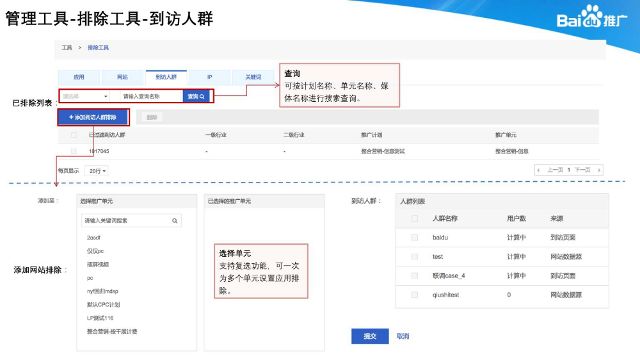The height and width of the screenshot is (360, 640).
Task: Select the 到访人群 tab
Action: click(166, 77)
